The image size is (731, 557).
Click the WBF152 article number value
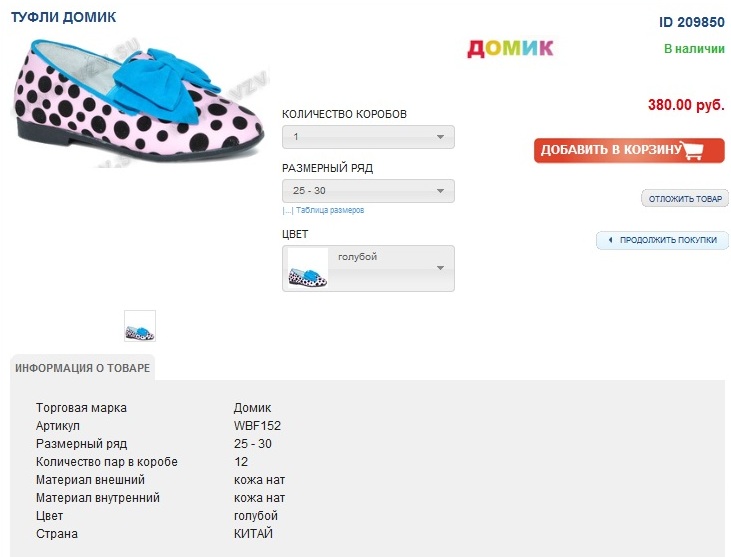coord(257,426)
